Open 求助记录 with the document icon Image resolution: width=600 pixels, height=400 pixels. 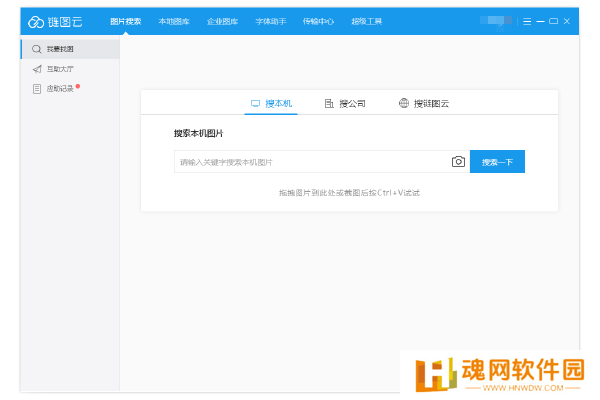click(70, 89)
